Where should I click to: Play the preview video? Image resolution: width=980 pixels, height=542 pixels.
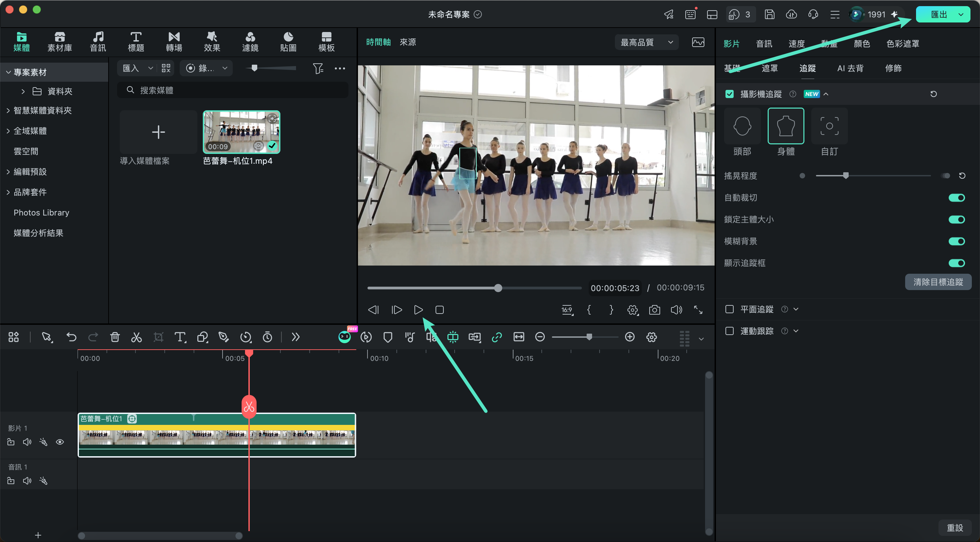tap(418, 310)
